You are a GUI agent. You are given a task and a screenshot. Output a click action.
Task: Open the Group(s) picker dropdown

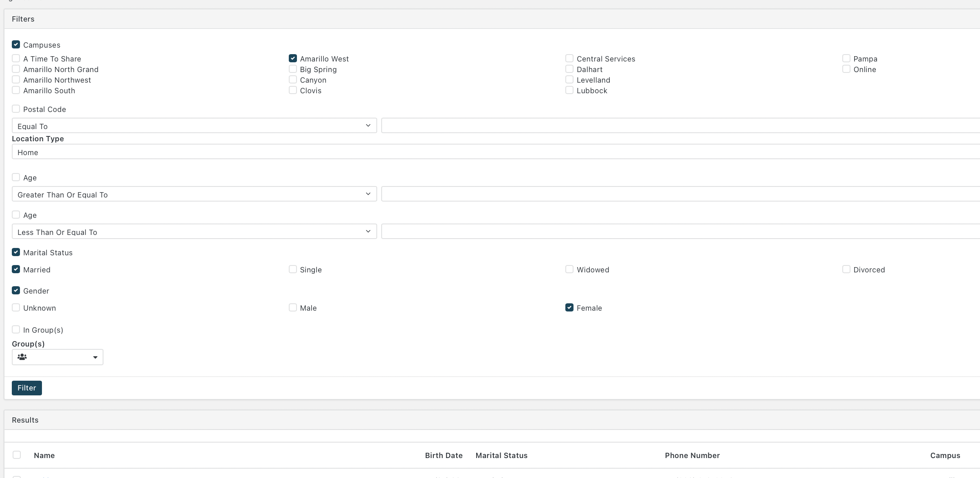[x=57, y=357]
